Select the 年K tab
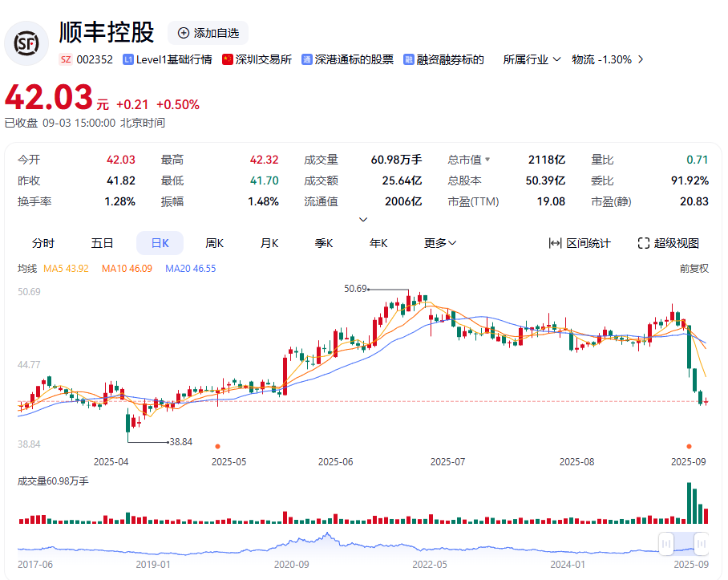728x580 pixels. pyautogui.click(x=378, y=243)
